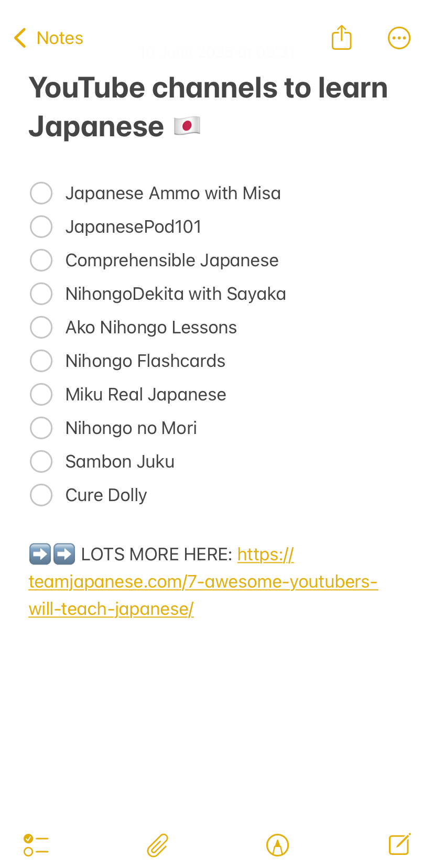The height and width of the screenshot is (868, 434).
Task: Check the Sambon Juku circle
Action: point(41,461)
